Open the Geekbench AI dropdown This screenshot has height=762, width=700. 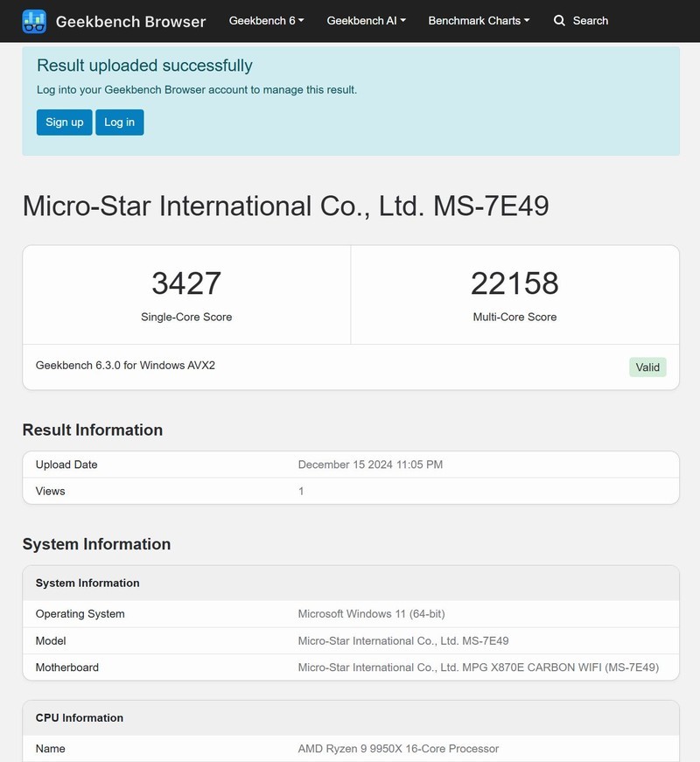pos(363,20)
